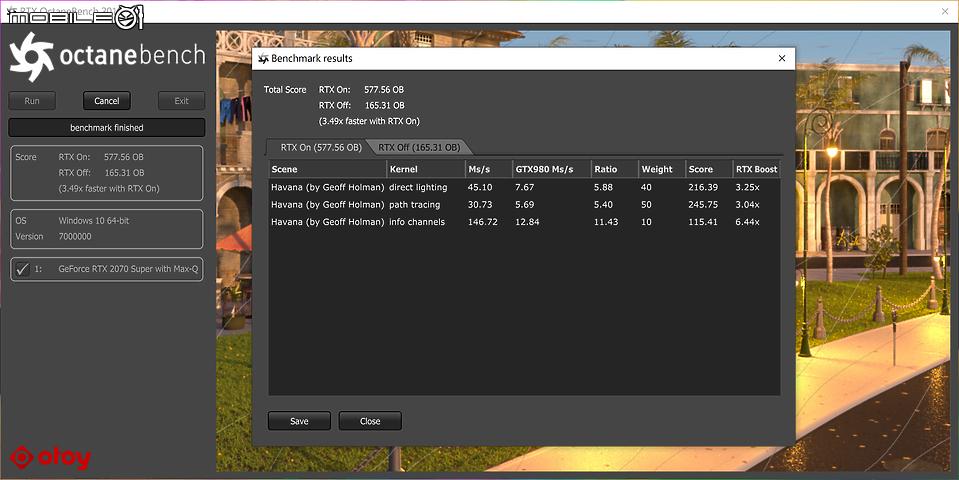This screenshot has height=480, width=959.
Task: Save the benchmark results
Action: 299,421
